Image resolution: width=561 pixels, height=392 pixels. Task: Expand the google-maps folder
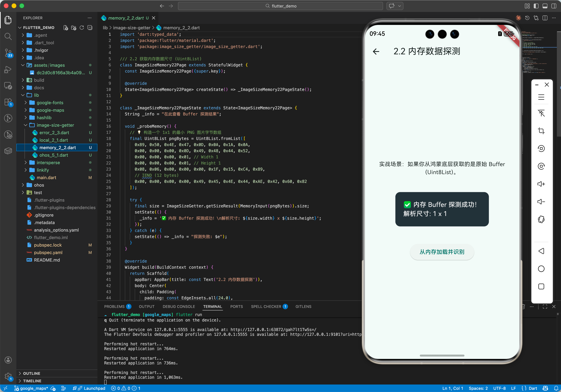50,110
